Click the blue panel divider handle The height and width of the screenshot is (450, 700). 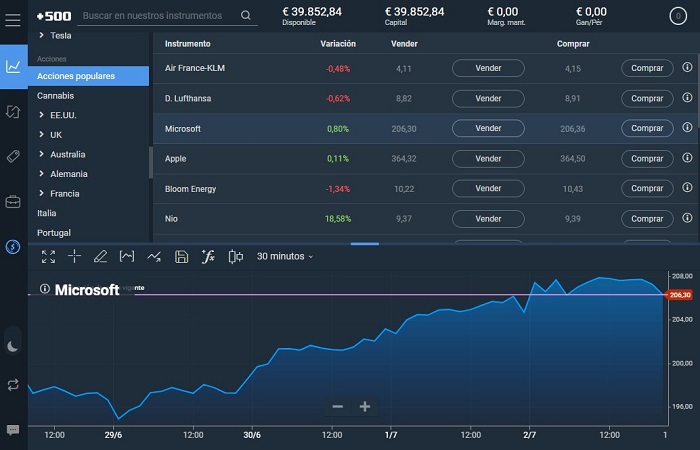[365, 244]
